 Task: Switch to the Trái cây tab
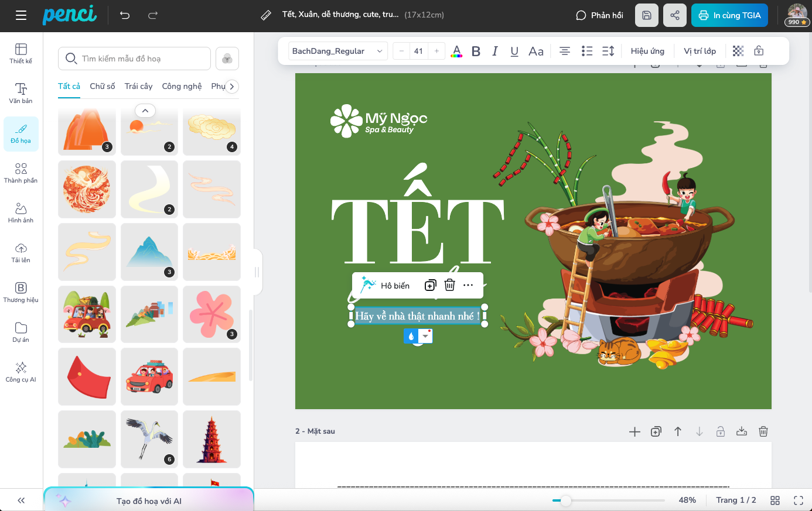click(138, 86)
